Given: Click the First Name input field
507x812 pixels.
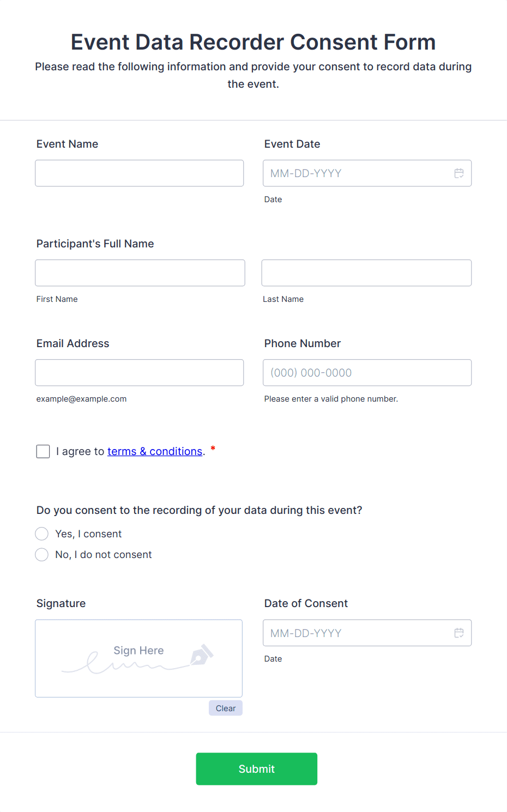Looking at the screenshot, I should click(140, 272).
